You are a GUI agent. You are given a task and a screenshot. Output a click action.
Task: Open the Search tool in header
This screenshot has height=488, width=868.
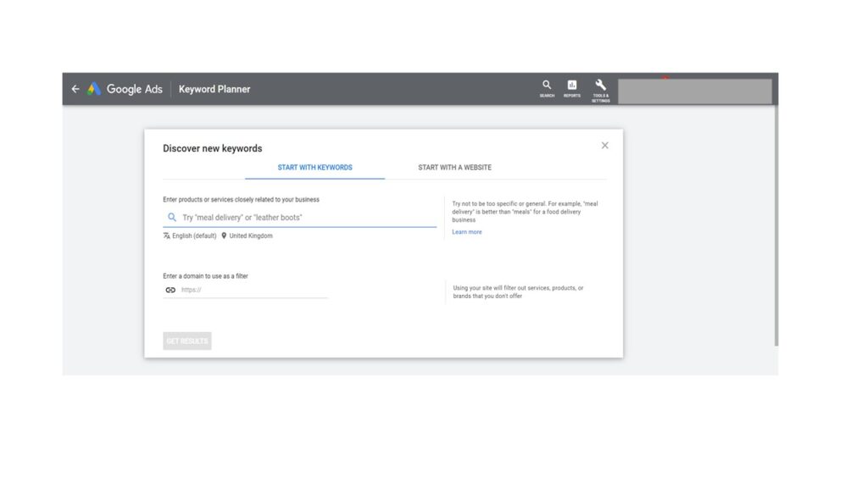547,88
